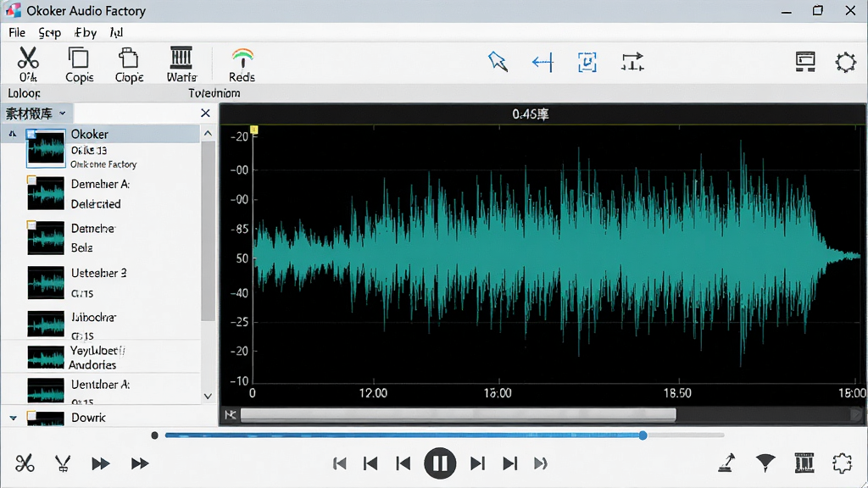The width and height of the screenshot is (868, 488).
Task: Click the bottom-right piano mixer icon
Action: (x=804, y=463)
